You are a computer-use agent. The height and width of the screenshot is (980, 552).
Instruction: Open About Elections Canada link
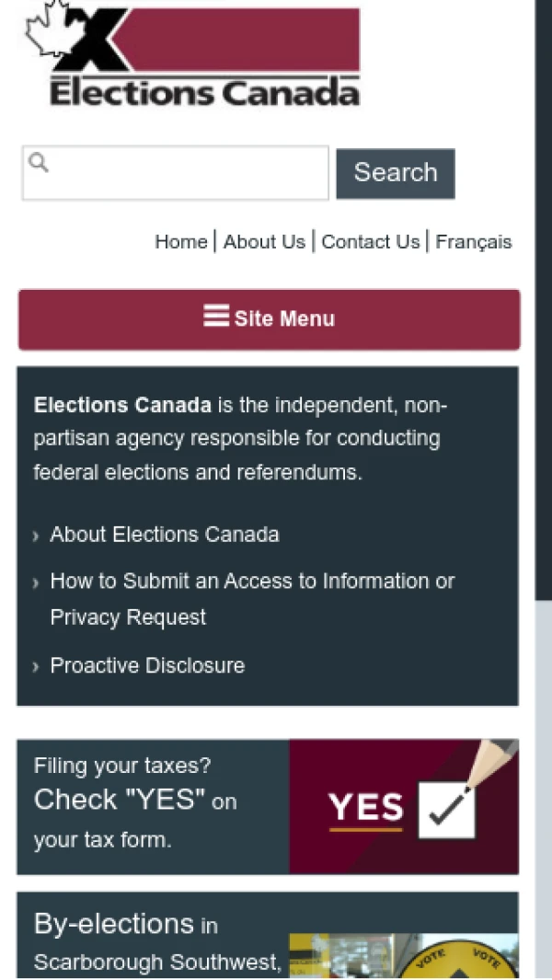[165, 535]
